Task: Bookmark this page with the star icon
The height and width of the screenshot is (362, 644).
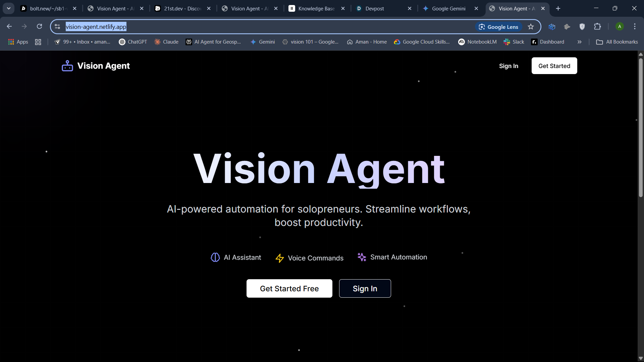Action: pos(531,27)
